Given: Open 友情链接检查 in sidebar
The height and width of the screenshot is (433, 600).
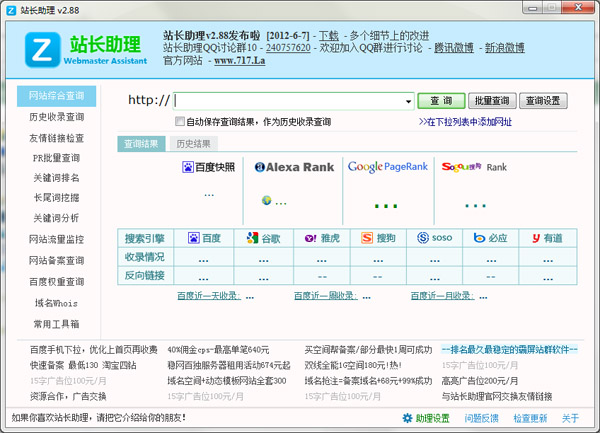Looking at the screenshot, I should pyautogui.click(x=57, y=138).
